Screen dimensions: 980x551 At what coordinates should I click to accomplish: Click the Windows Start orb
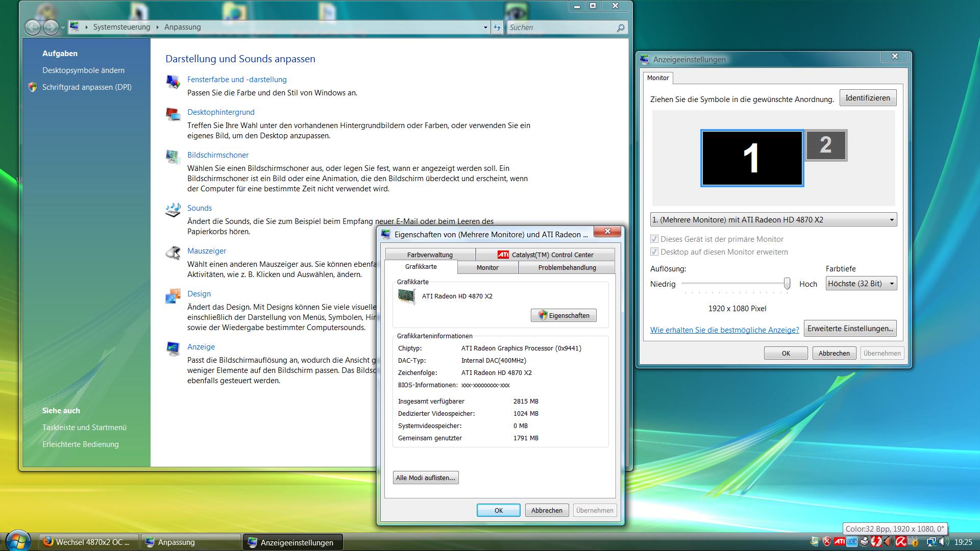[17, 541]
